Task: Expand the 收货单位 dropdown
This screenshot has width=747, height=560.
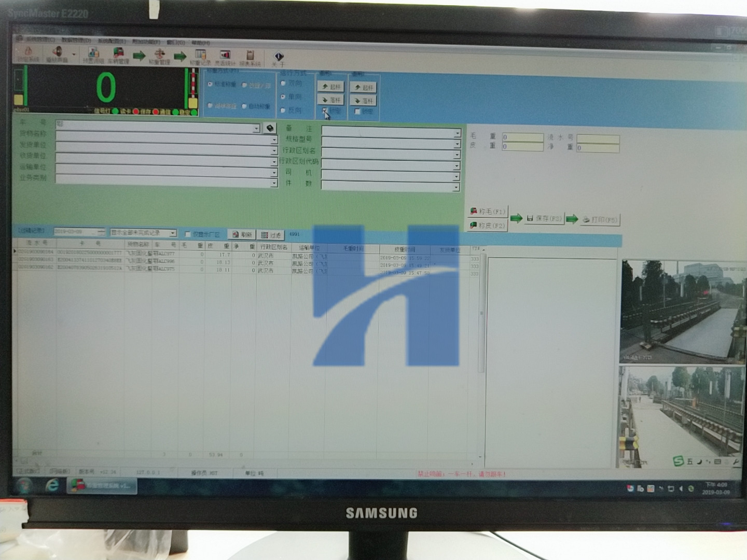Action: coord(274,161)
